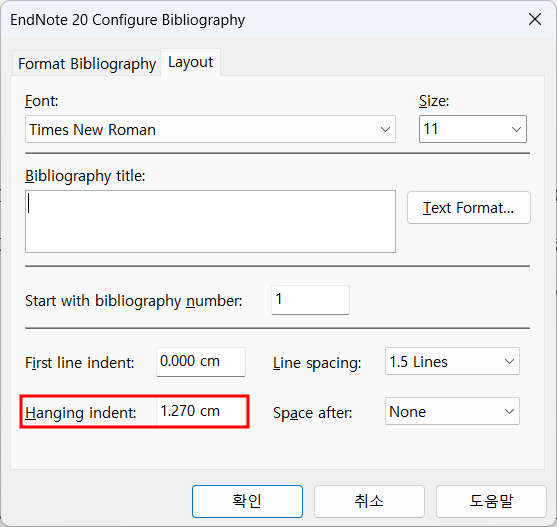Select the Layout tab
557x527 pixels.
pos(190,62)
